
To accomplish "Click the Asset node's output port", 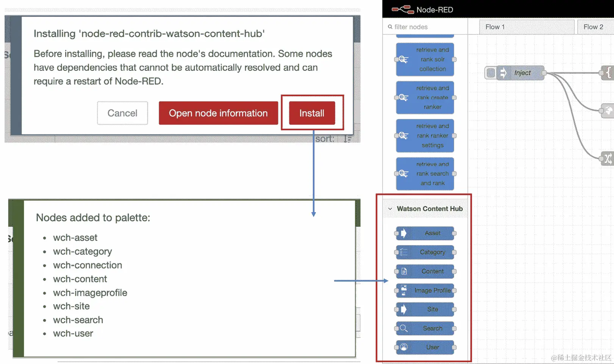I will [x=454, y=233].
